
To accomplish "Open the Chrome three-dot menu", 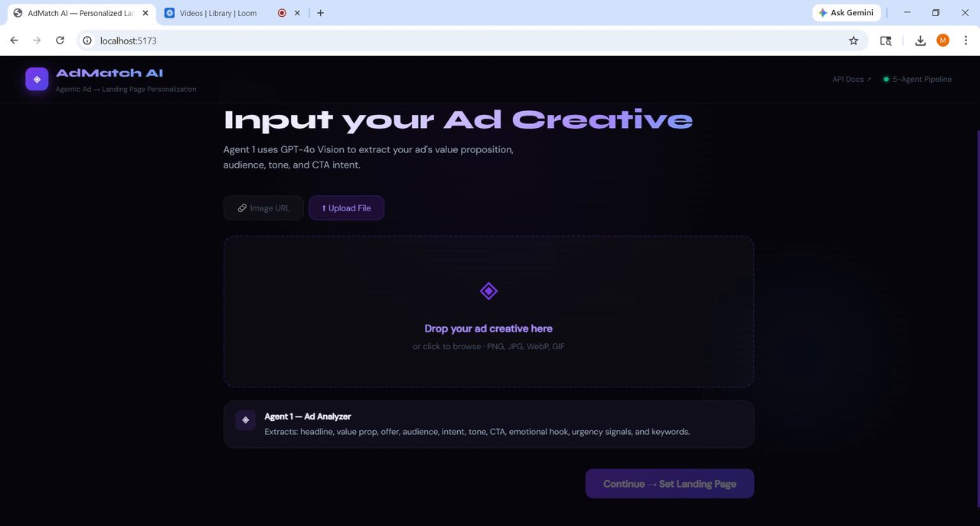I will point(965,41).
